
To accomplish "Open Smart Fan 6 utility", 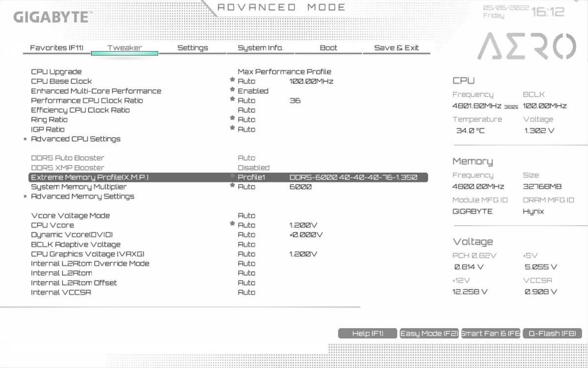I will pos(490,334).
